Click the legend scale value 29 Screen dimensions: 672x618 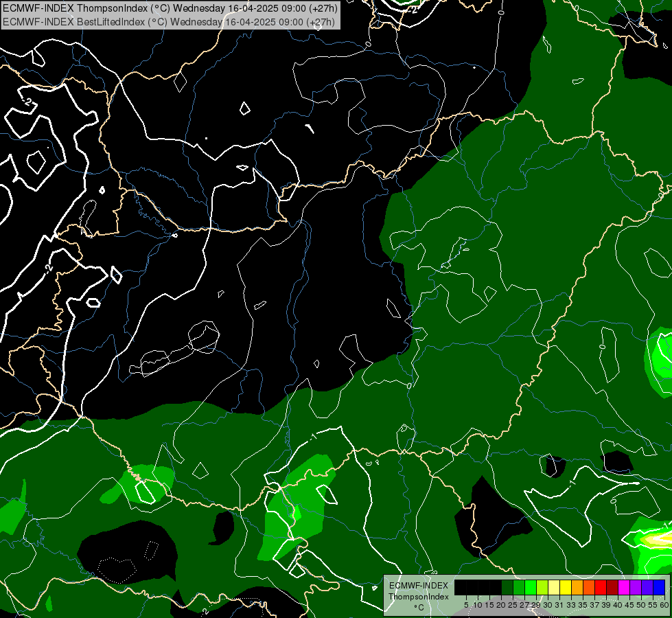tap(535, 605)
